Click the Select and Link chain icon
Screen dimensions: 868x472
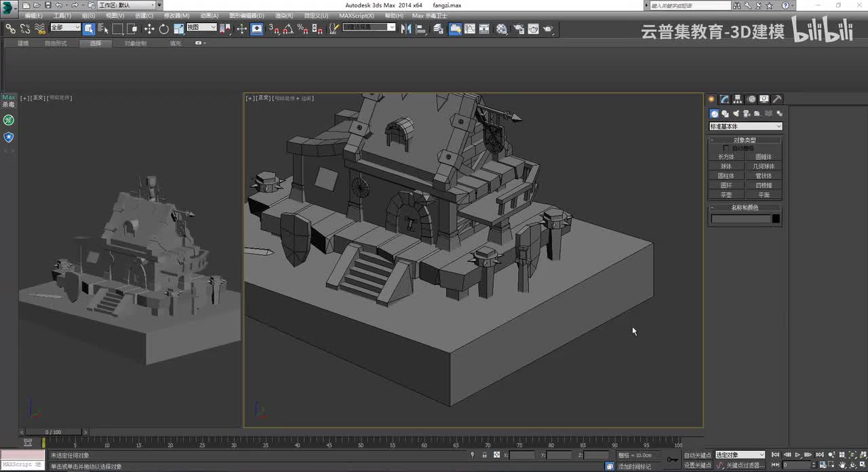click(10, 29)
